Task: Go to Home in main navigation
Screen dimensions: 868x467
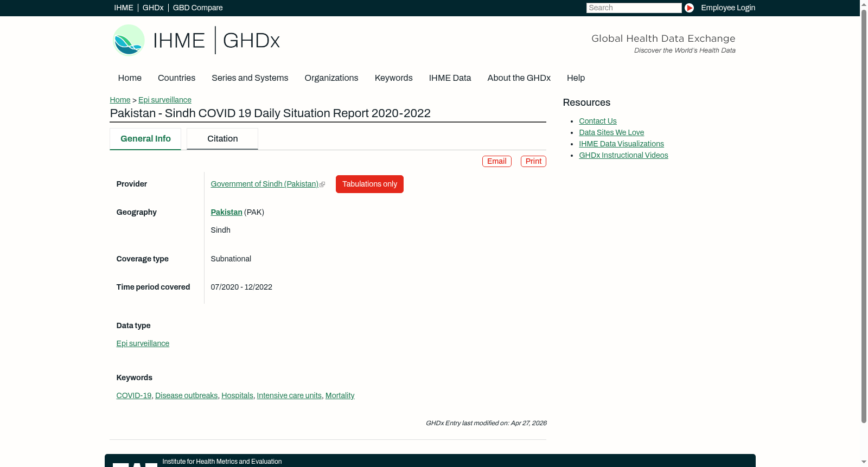Action: tap(130, 78)
